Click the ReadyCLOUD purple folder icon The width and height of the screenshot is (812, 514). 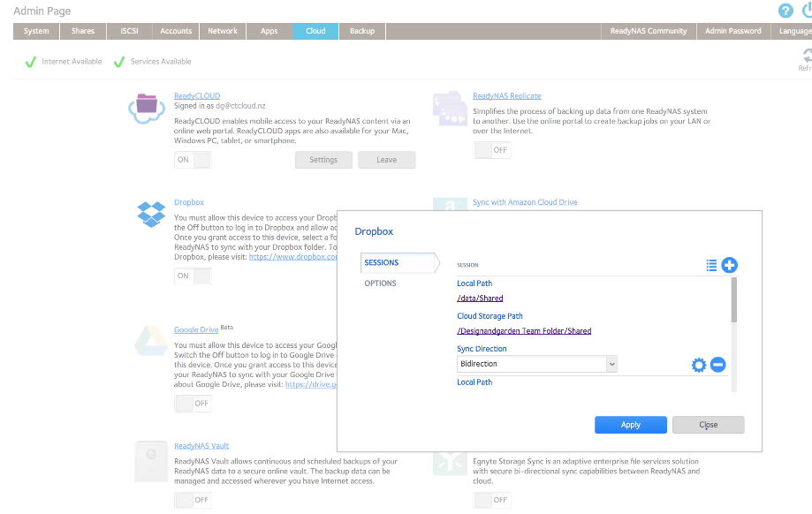(147, 108)
